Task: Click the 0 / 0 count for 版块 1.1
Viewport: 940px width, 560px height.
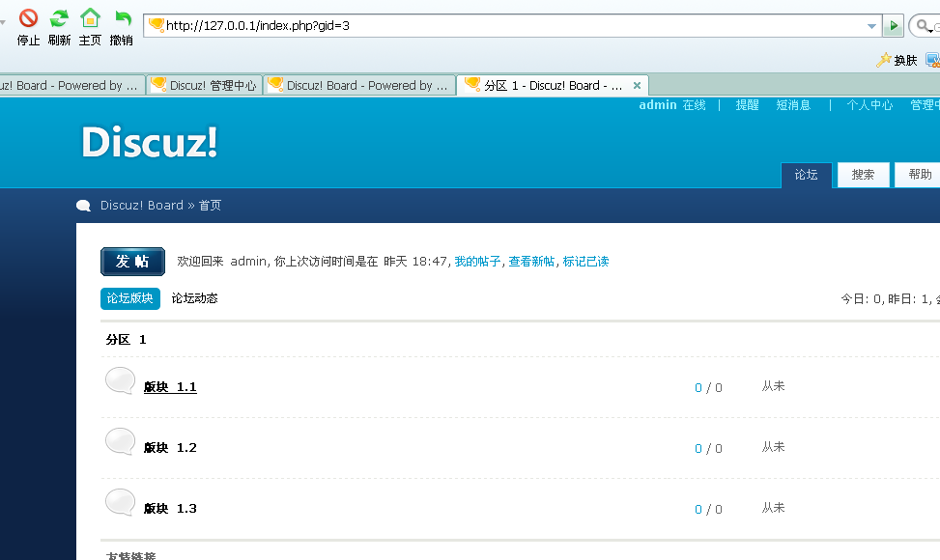Action: tap(708, 388)
